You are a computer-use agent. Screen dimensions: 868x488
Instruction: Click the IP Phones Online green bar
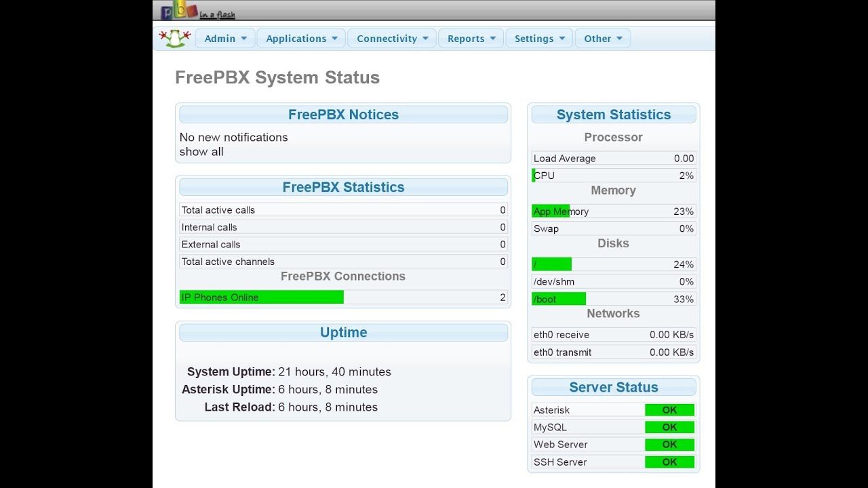coord(262,297)
